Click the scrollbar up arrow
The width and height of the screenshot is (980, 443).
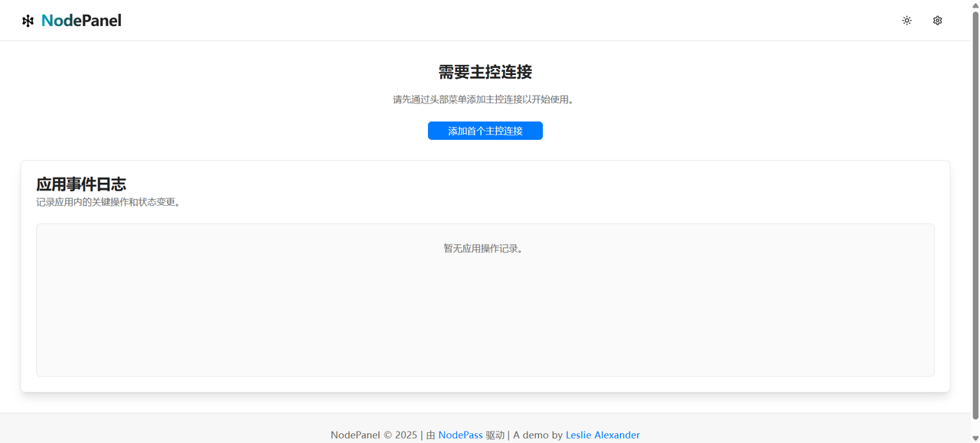(975, 5)
